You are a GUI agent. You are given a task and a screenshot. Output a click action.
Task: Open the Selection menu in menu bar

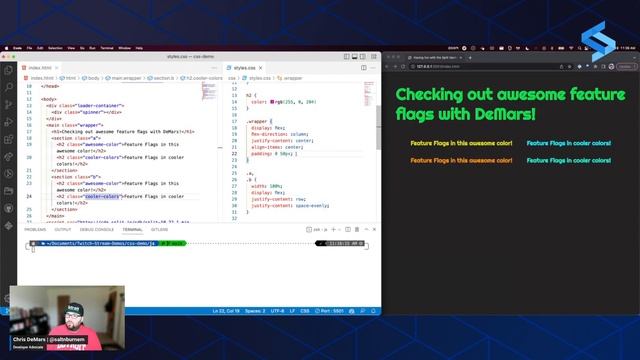56,48
